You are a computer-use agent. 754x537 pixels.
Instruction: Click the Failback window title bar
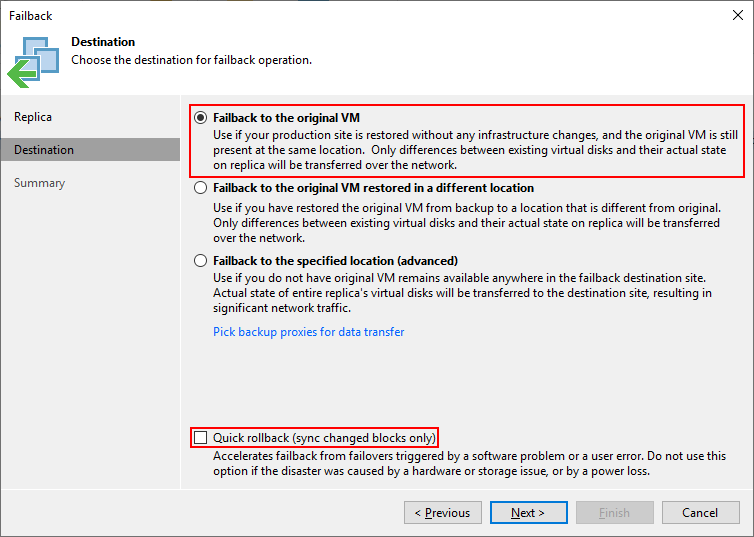[300, 15]
